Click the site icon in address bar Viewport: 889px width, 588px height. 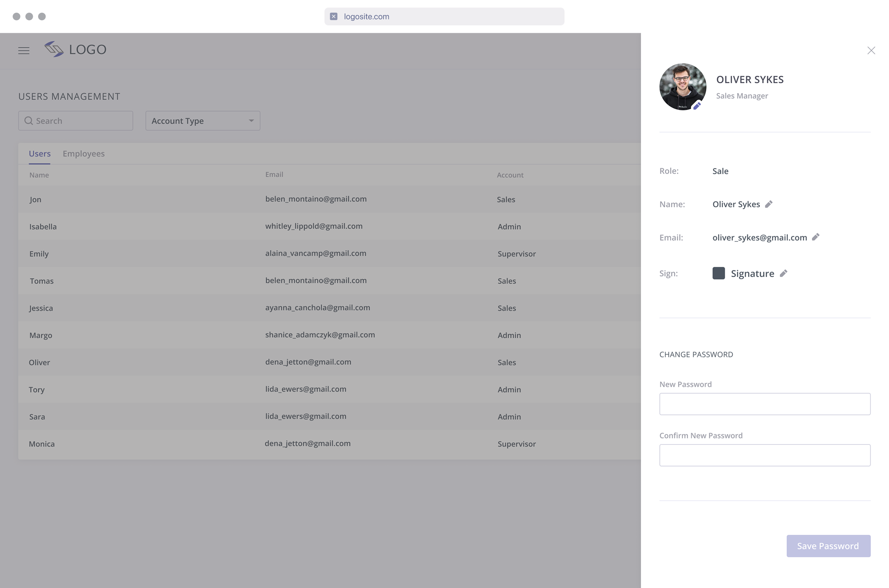click(x=333, y=17)
